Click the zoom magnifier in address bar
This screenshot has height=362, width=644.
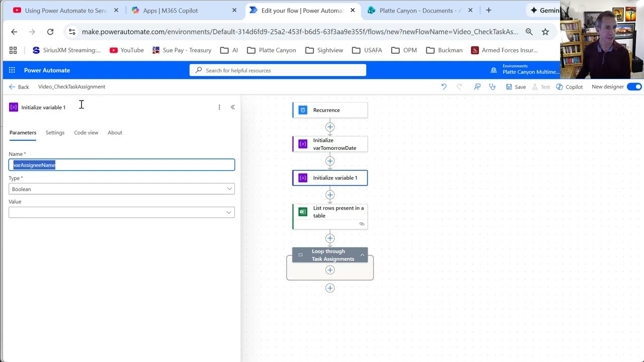[x=529, y=32]
